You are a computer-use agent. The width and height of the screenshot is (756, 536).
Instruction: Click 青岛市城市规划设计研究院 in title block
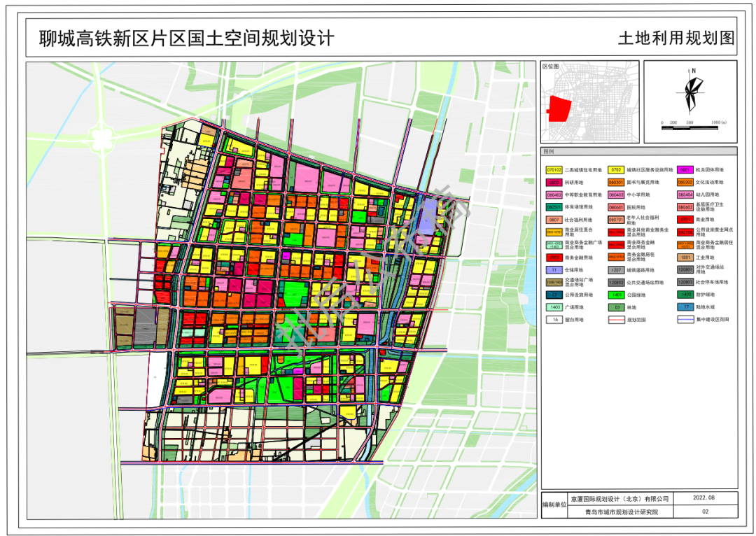620,512
